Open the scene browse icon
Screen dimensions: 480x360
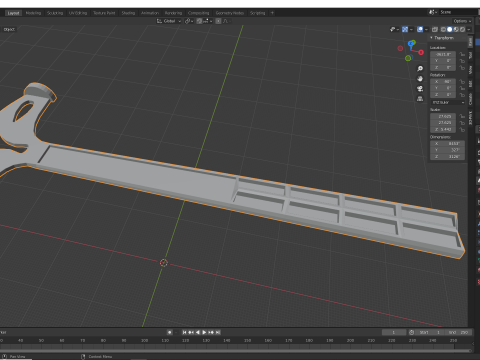tap(433, 12)
